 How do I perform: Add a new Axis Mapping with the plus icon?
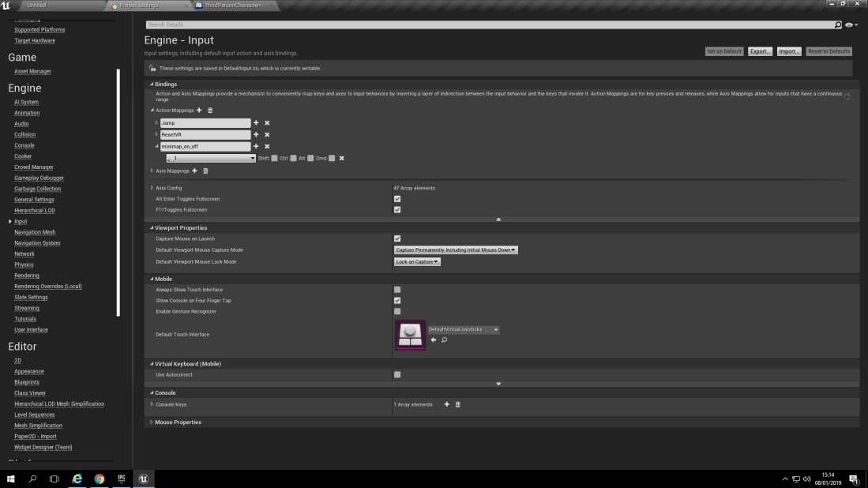(194, 171)
